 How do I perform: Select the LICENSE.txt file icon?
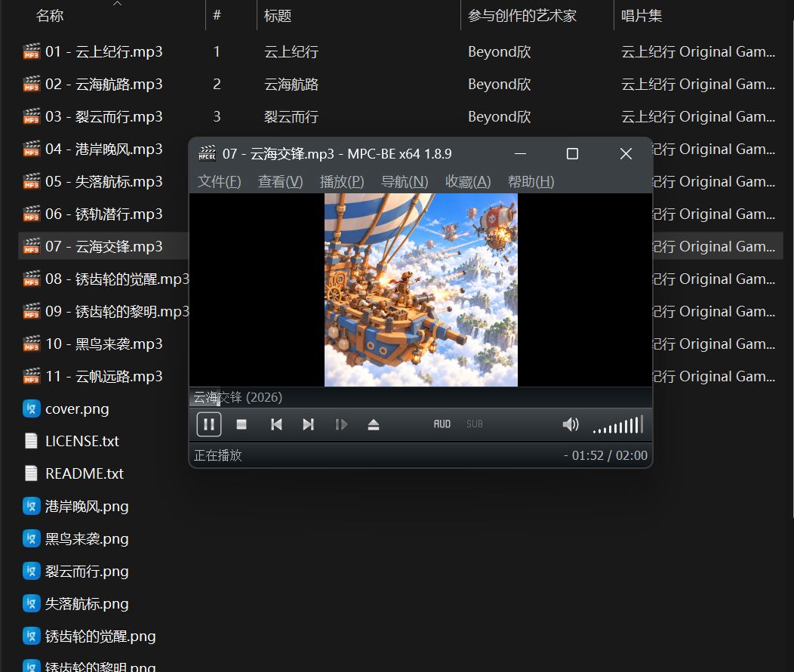pos(32,441)
